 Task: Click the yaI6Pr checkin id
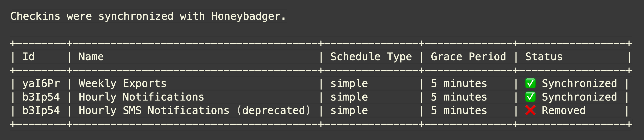[41, 84]
